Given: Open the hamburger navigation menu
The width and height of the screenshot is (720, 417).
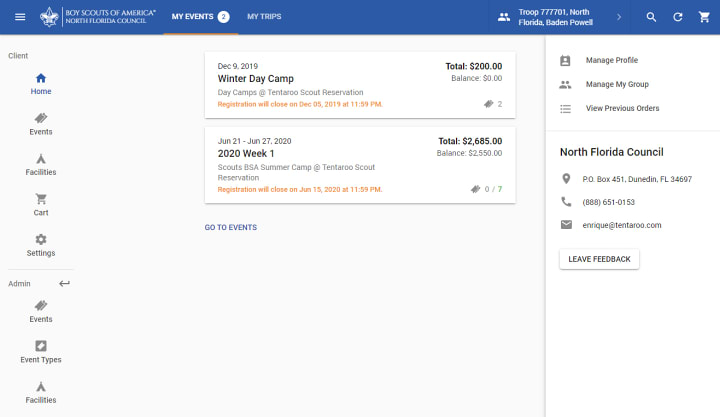Looking at the screenshot, I should coord(20,17).
